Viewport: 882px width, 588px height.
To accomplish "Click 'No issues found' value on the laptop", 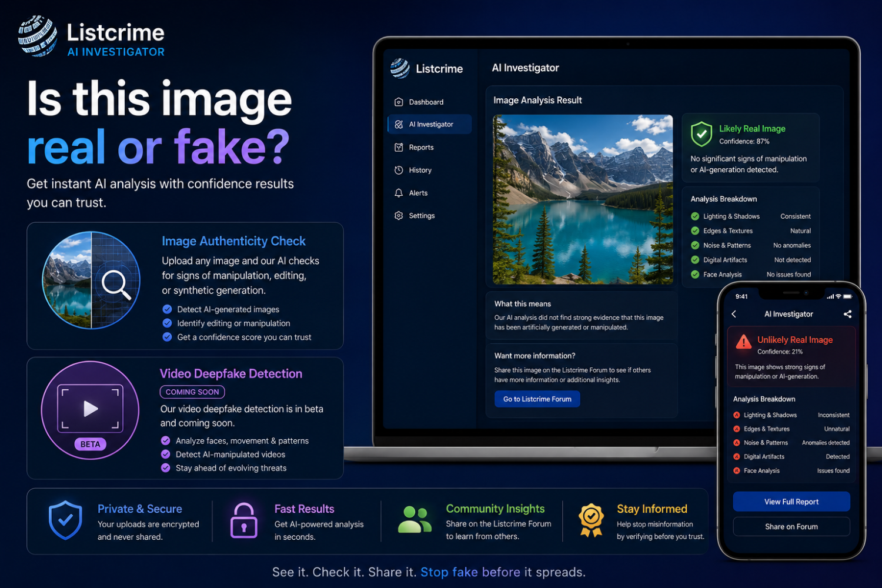I will coord(789,275).
